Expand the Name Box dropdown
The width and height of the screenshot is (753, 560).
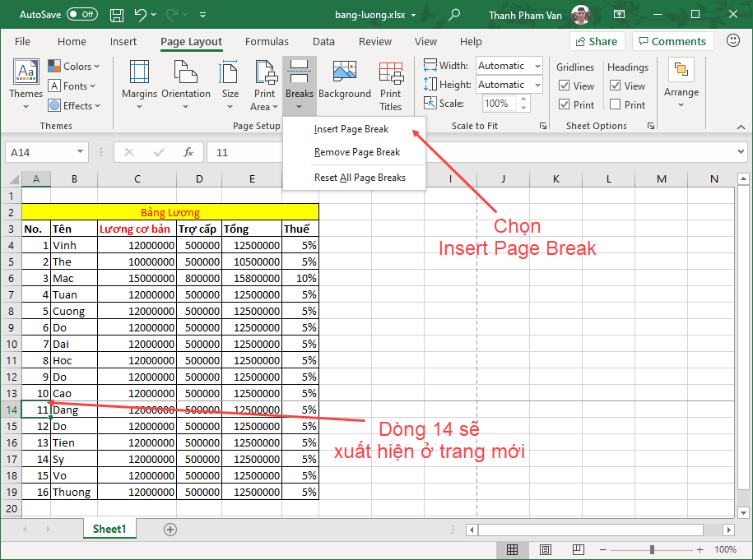[x=80, y=152]
